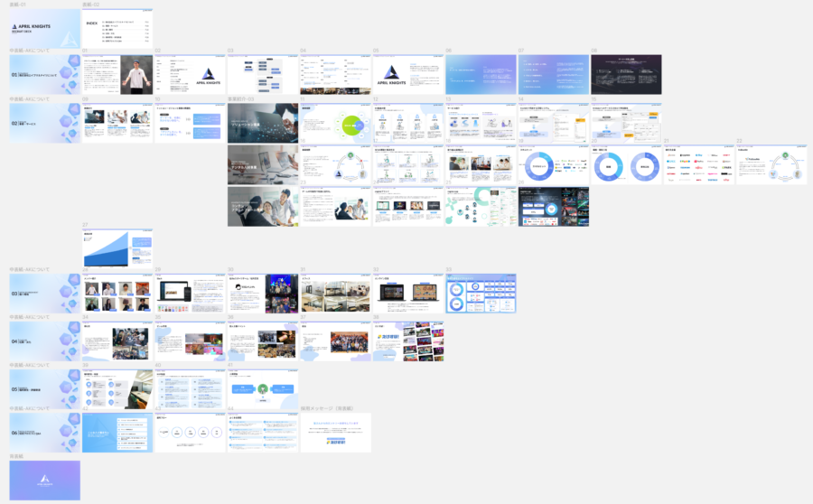
Task: Open slide 03 with the organization flowchart
Action: tap(263, 75)
